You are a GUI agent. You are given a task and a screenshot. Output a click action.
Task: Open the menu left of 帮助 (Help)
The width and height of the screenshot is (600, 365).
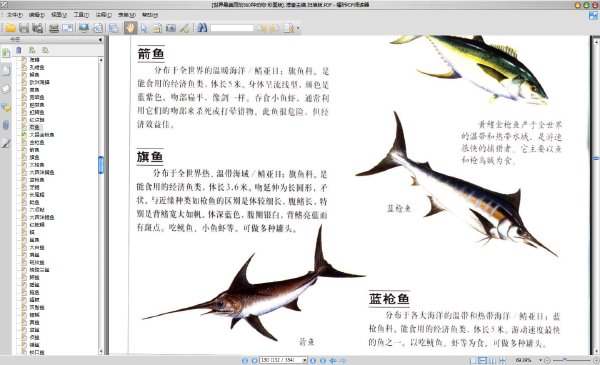pos(127,15)
